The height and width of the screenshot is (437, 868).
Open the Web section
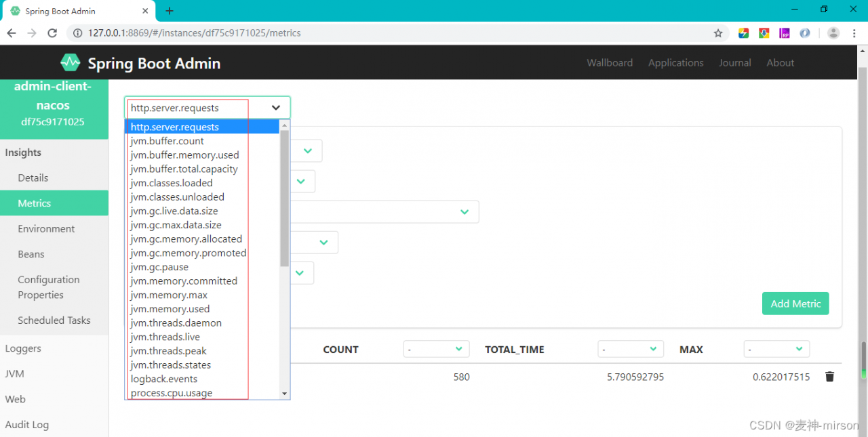click(54, 399)
